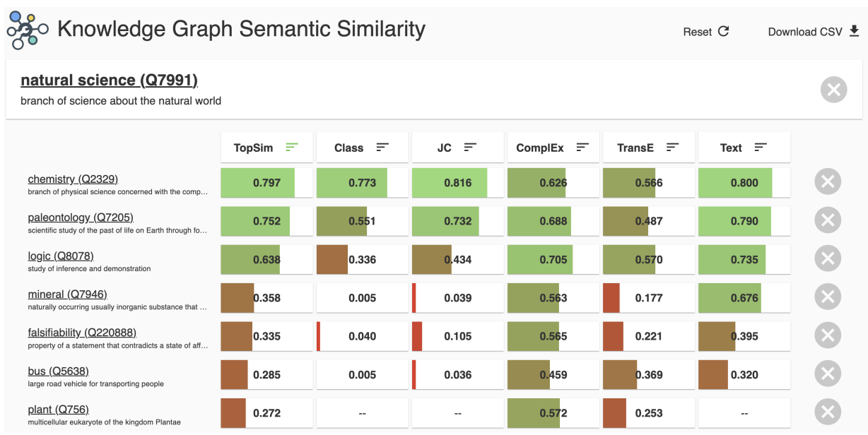Remove the bus (Q5638) row

pyautogui.click(x=828, y=374)
